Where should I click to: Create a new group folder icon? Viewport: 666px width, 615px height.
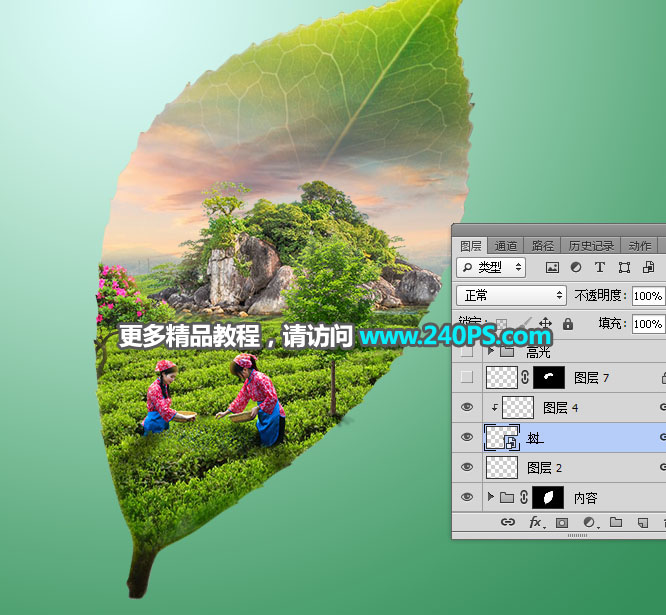point(616,522)
